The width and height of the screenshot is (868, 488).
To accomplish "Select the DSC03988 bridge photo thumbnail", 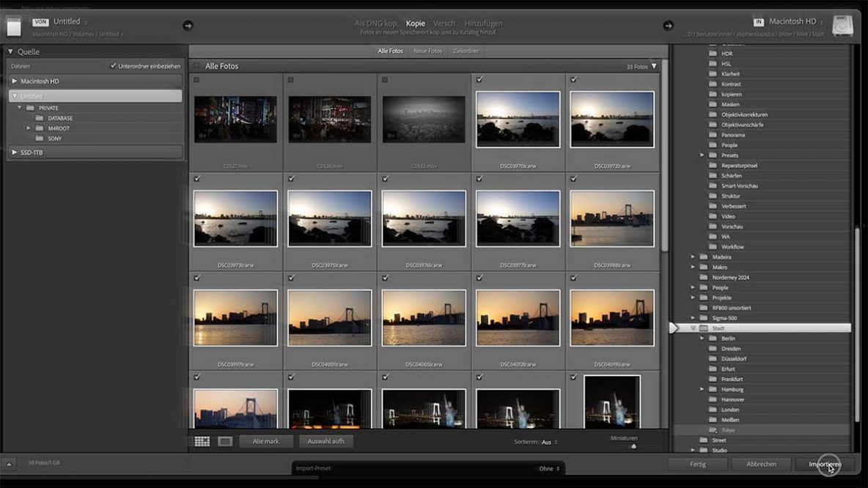I will (x=612, y=218).
